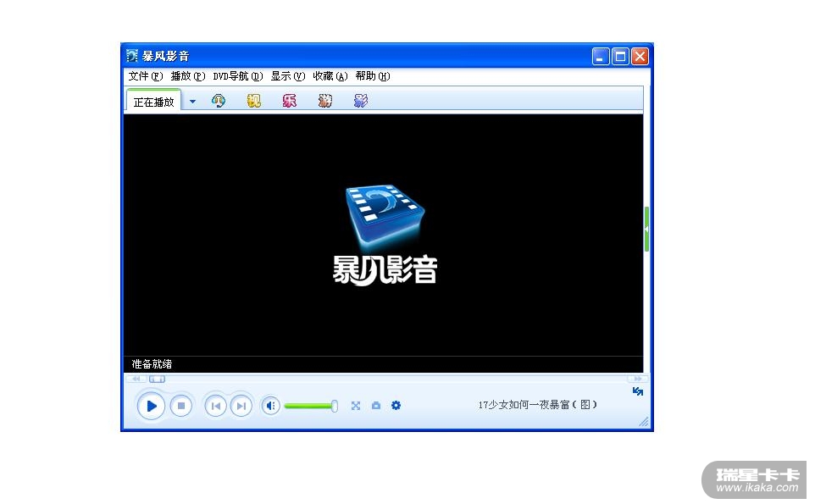Image resolution: width=815 pixels, height=504 pixels.
Task: Minimize the 暴风影音 window
Action: [x=601, y=56]
